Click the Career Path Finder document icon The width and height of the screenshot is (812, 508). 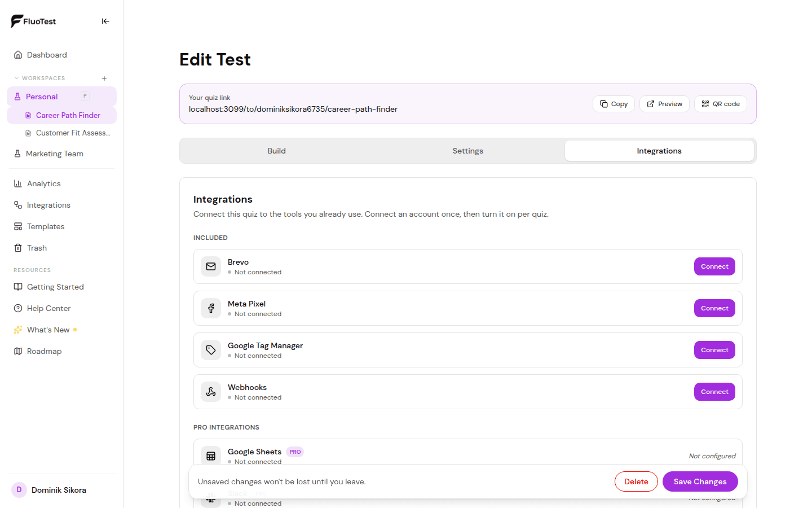pyautogui.click(x=28, y=115)
